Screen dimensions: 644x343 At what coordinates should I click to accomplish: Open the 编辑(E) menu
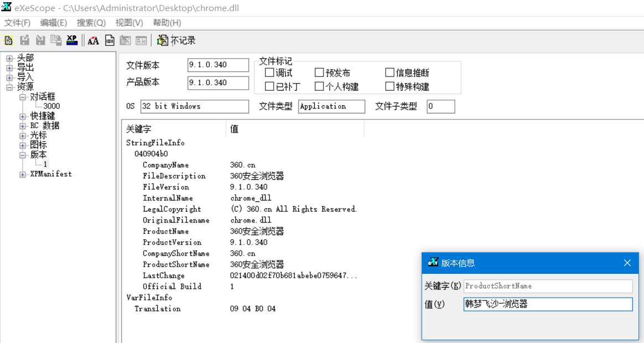coord(54,23)
